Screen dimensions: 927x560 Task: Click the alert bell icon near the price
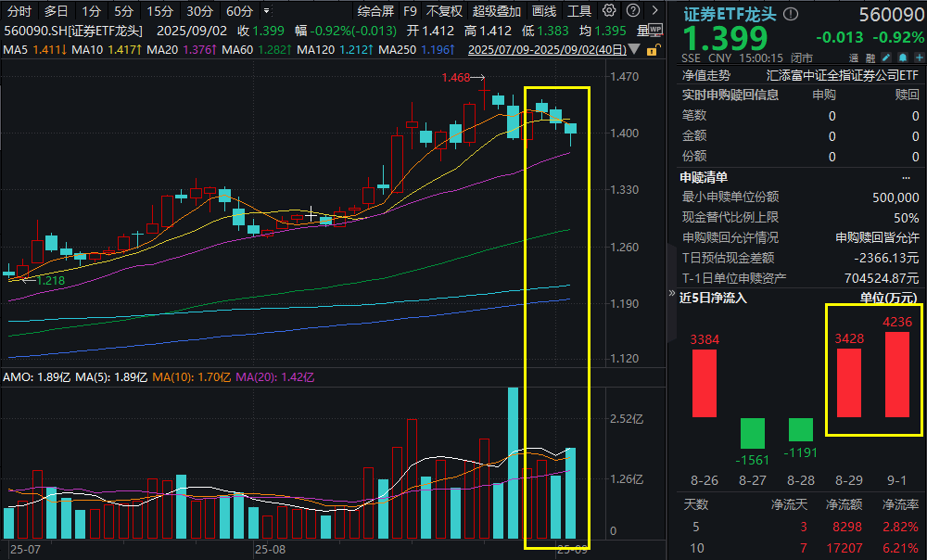(902, 57)
